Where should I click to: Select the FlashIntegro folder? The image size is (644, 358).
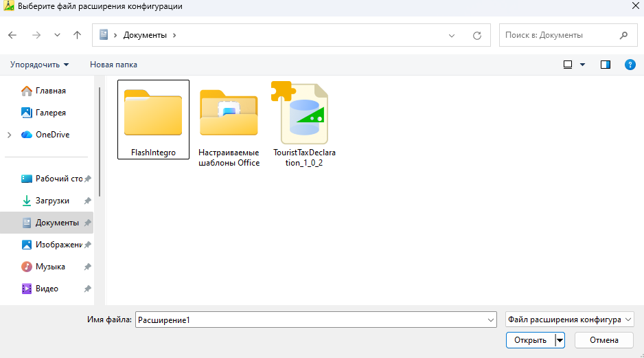(153, 120)
